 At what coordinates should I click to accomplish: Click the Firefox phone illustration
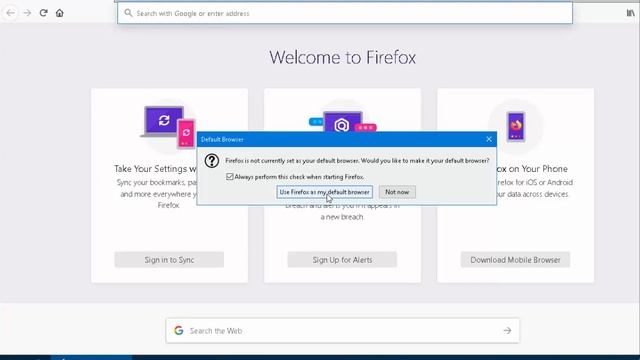tap(516, 126)
